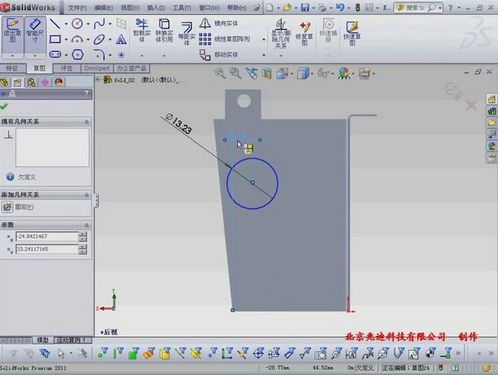Open the dropdown arrow next to Circle tool
Image resolution: width=498 pixels, height=375 pixels.
tap(88, 24)
